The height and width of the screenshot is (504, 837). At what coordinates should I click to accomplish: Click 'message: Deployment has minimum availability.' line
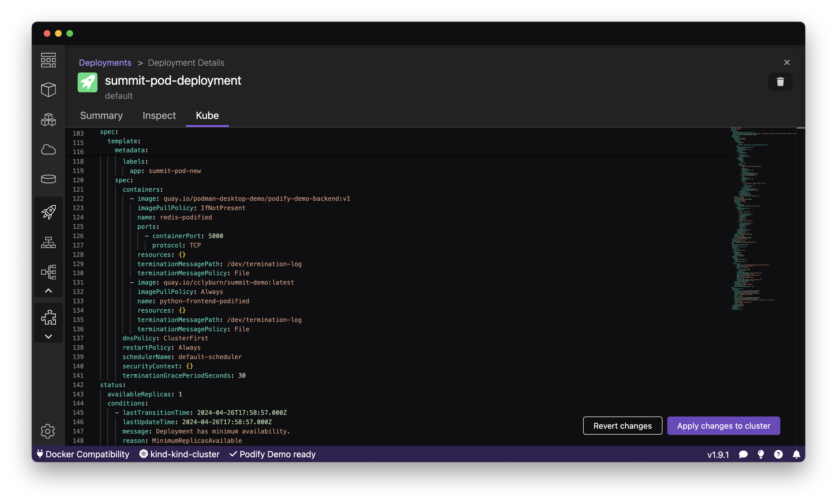click(x=206, y=431)
